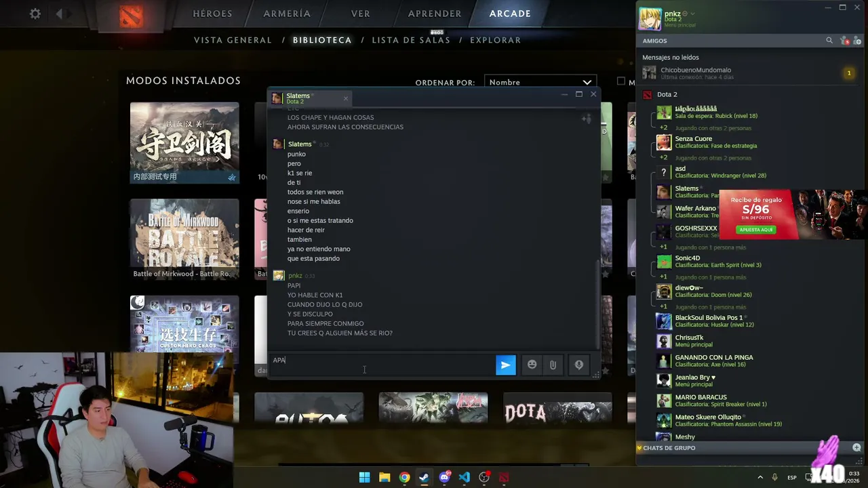Search friends with the magnifier icon
Image resolution: width=868 pixels, height=488 pixels.
(x=829, y=41)
